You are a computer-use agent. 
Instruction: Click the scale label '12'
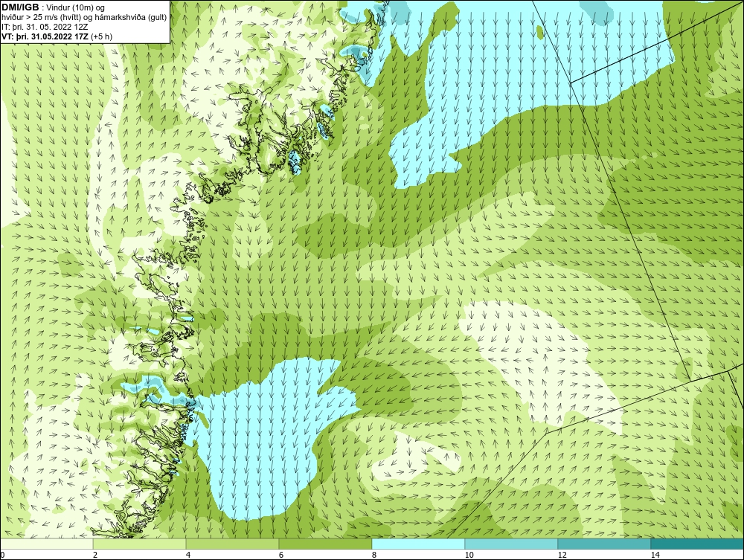tap(562, 555)
